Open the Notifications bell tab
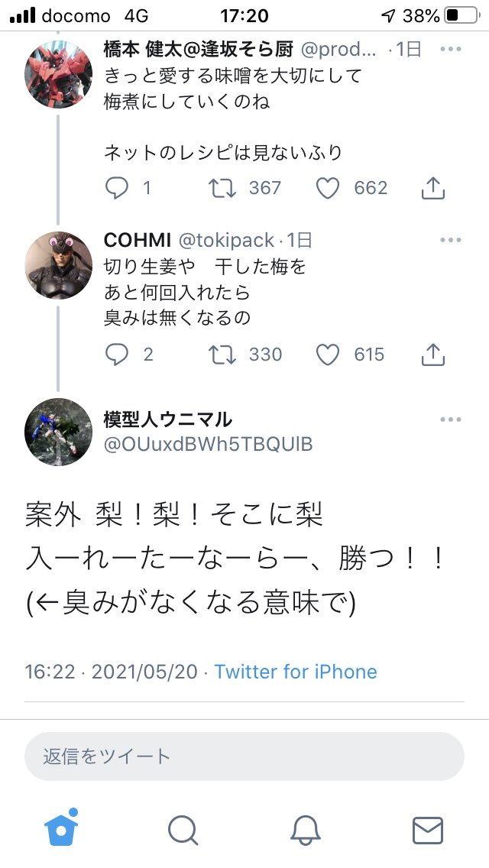The image size is (489, 868). 306,828
